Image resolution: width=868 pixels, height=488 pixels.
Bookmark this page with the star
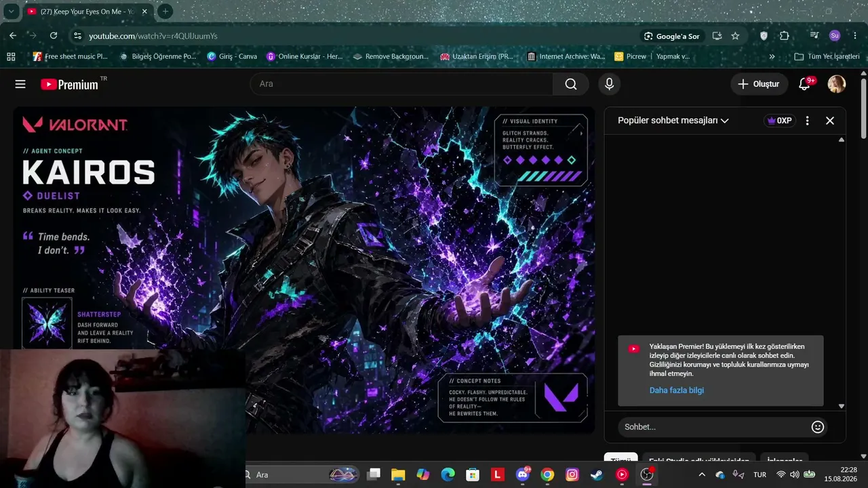(x=735, y=36)
